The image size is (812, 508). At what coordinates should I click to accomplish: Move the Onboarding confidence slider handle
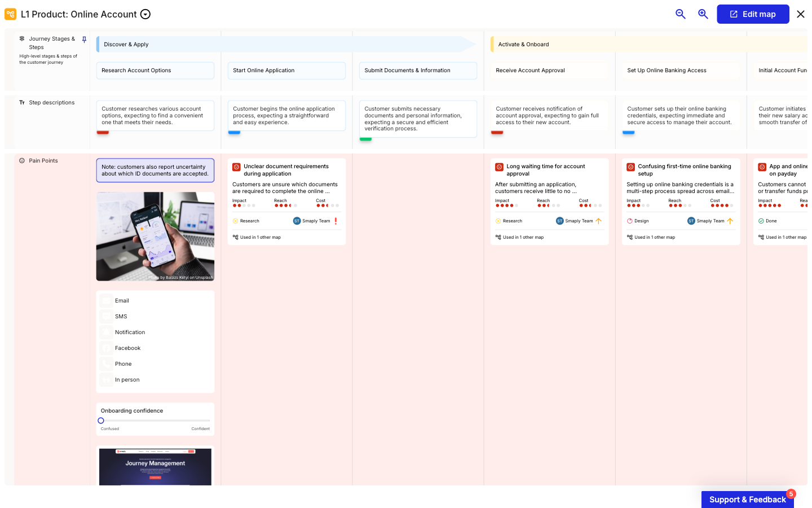point(101,421)
